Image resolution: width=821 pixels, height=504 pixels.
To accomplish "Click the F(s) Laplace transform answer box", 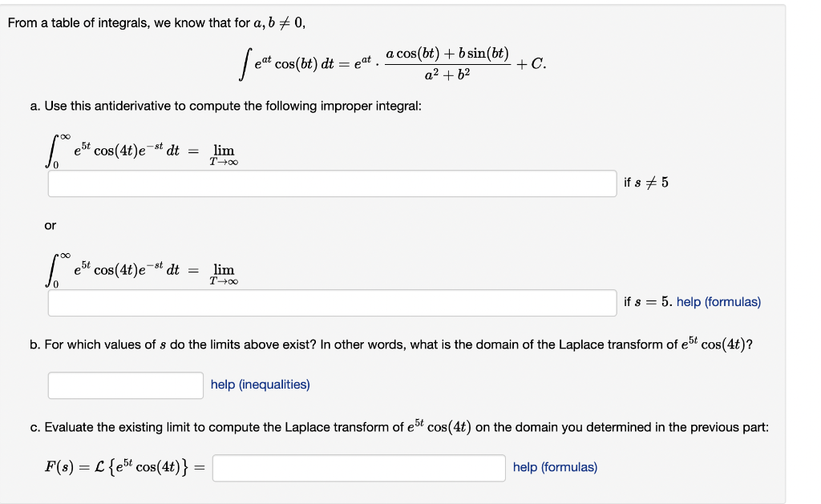I will pyautogui.click(x=358, y=468).
